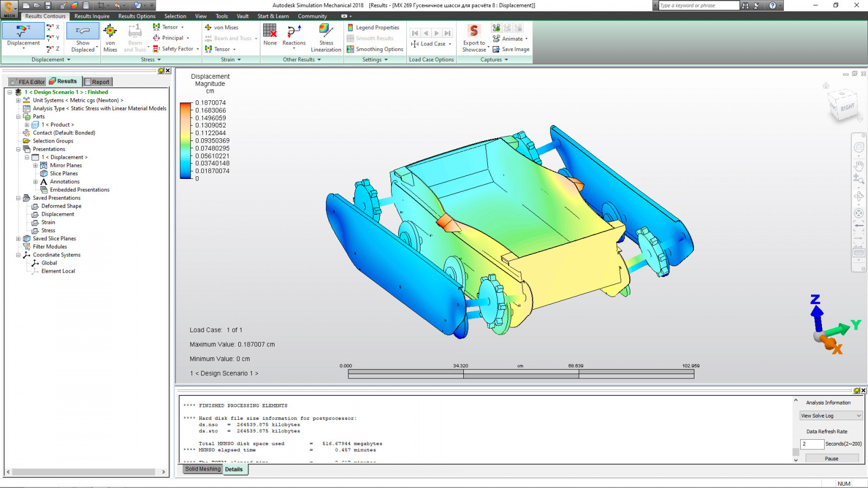Screen dimensions: 868x488
Task: Show Y-direction displacement results
Action: pos(53,38)
